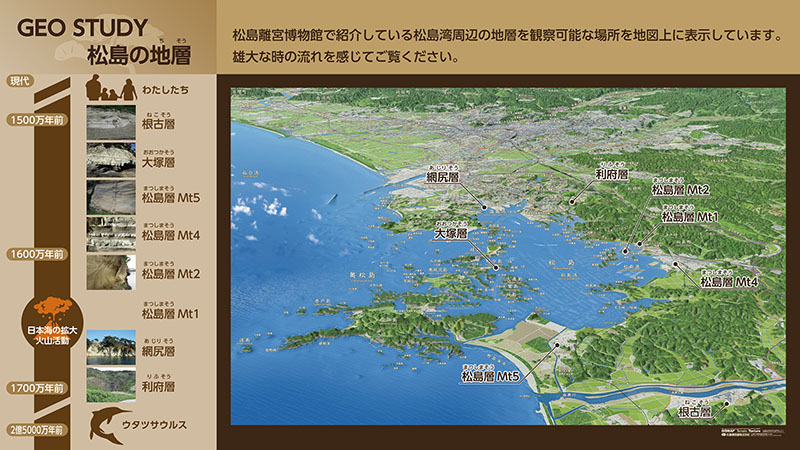The width and height of the screenshot is (800, 450).
Task: Select the 根古層 label on the map
Action: pos(694,411)
